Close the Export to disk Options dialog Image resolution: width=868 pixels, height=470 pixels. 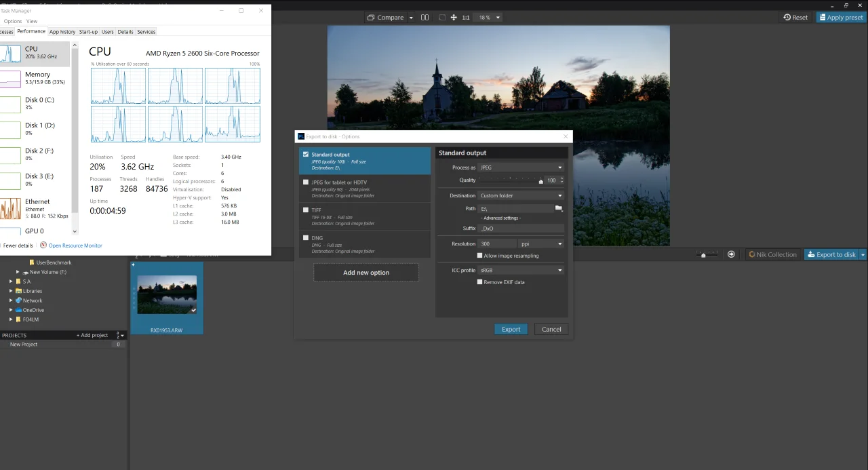click(x=566, y=136)
